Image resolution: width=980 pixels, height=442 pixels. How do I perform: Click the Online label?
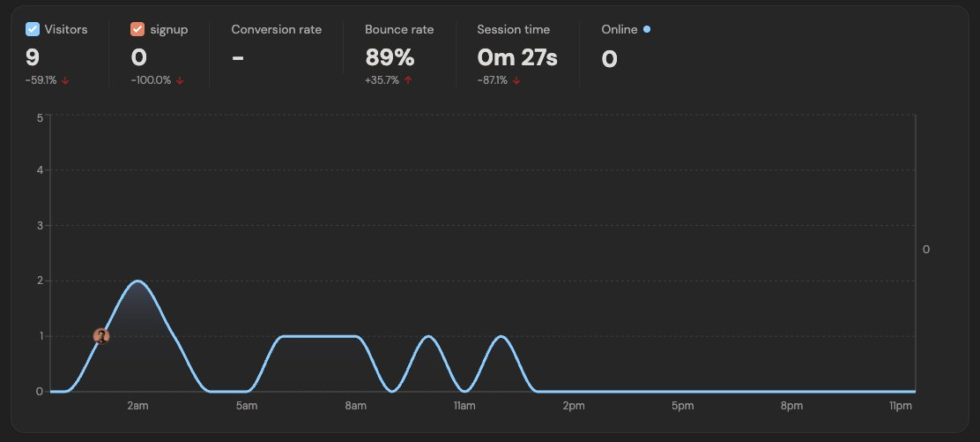click(x=619, y=29)
